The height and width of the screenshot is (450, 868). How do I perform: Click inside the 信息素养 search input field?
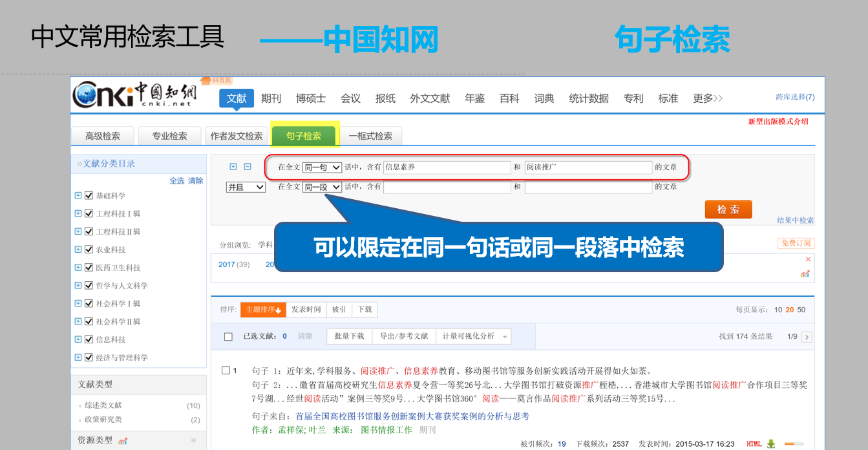pyautogui.click(x=446, y=167)
